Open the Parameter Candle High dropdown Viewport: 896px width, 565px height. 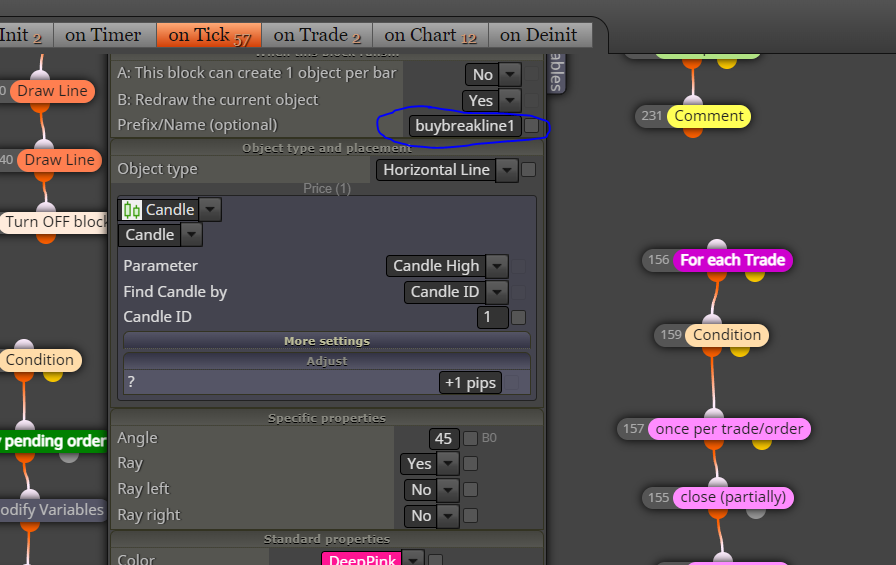click(497, 266)
